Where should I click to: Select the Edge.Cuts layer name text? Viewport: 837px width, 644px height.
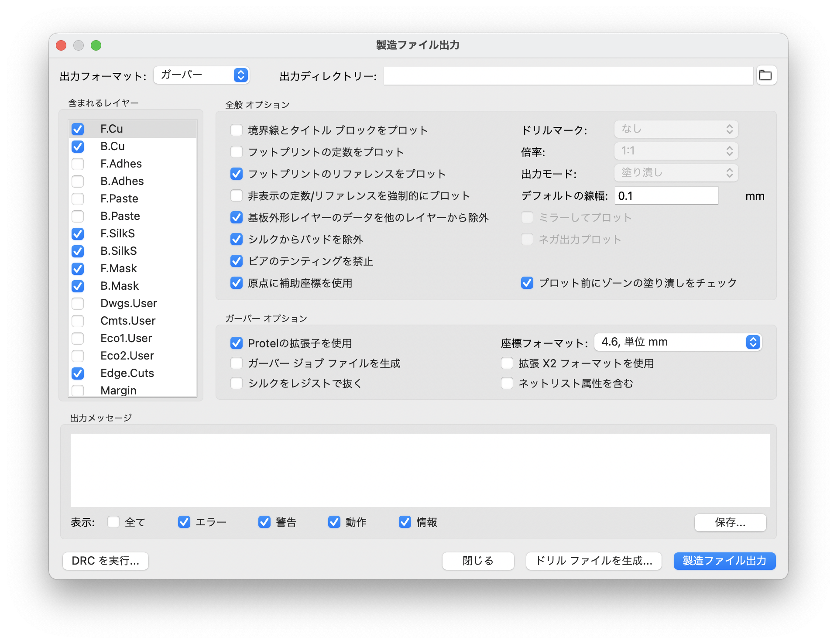click(x=127, y=373)
